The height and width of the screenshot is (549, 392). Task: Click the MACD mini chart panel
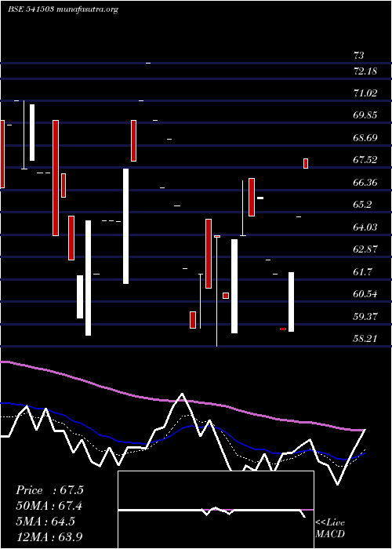pos(216,510)
